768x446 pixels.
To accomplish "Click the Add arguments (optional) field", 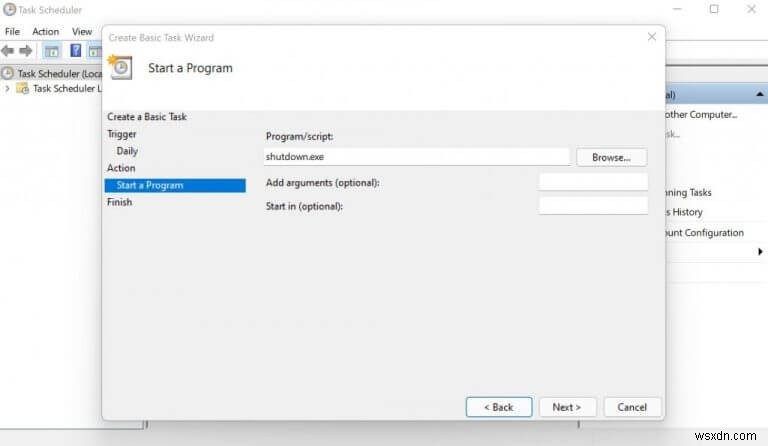I will click(593, 182).
